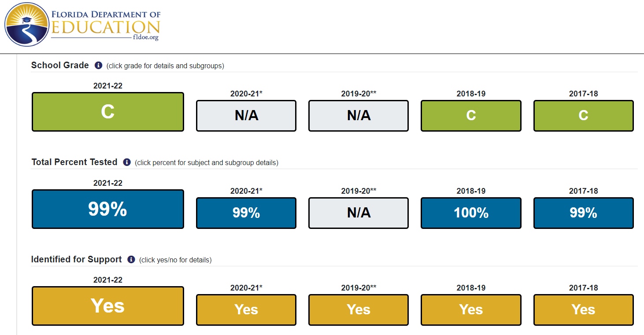Click the 2021-22 Identified for Support Yes box

point(108,306)
